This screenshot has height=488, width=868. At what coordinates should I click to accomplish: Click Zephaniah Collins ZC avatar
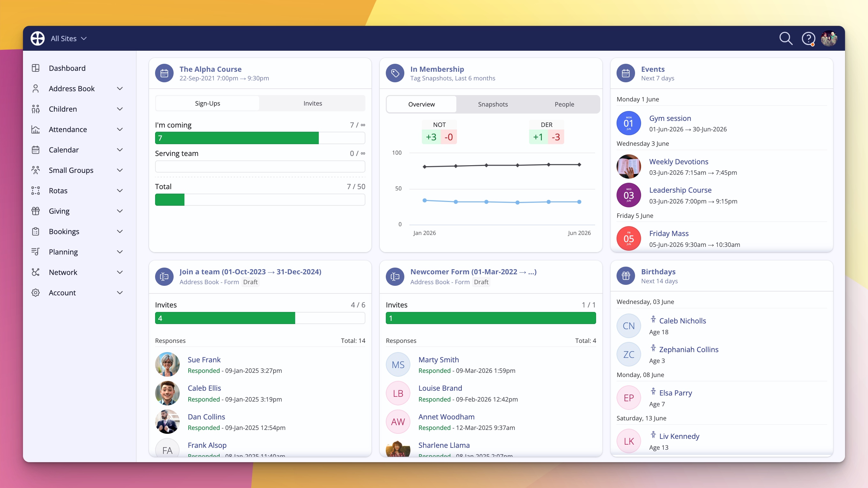pyautogui.click(x=628, y=355)
